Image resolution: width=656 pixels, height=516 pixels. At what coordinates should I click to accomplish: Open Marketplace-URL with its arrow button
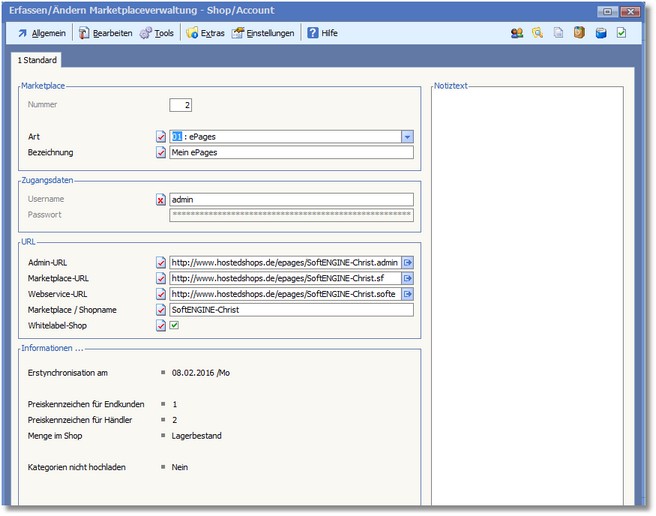[407, 278]
